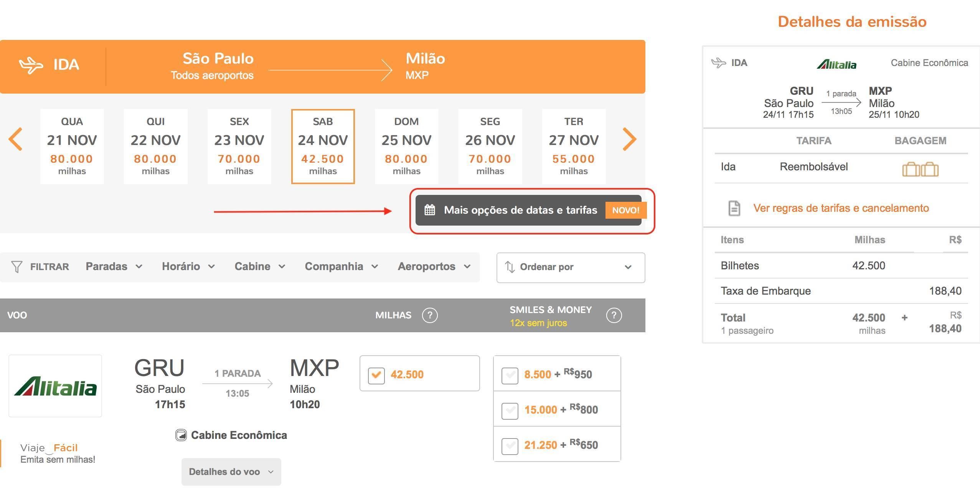
Task: Expand the Horário filter dropdown
Action: (x=188, y=266)
